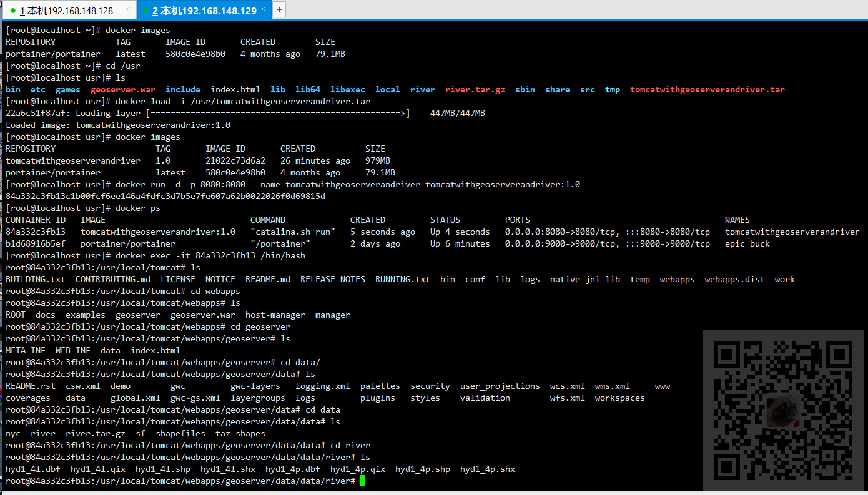The height and width of the screenshot is (495, 868).
Task: Click red tomcatwithgeoserverandriver.tar in the ls listing
Action: 708,89
